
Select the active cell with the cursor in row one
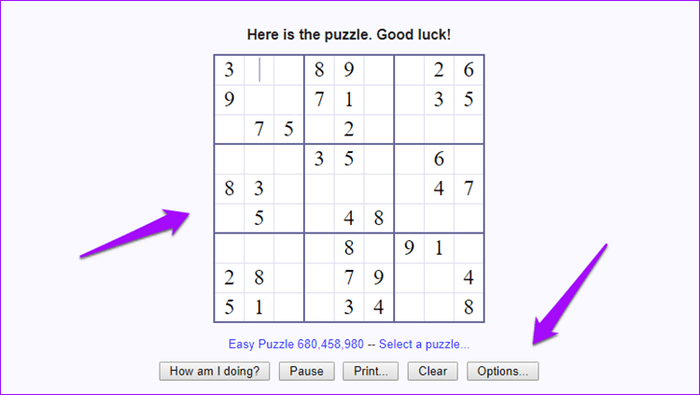(x=259, y=70)
